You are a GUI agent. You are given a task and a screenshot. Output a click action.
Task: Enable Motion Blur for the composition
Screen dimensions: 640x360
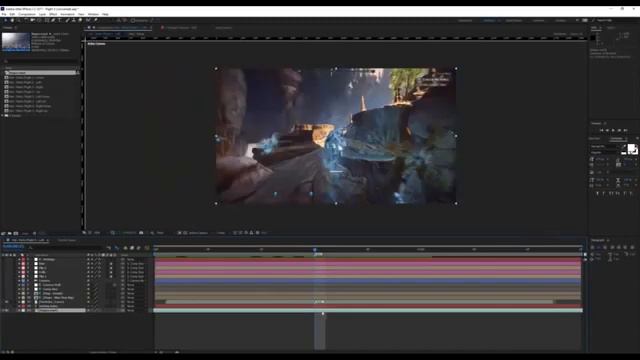tap(138, 248)
